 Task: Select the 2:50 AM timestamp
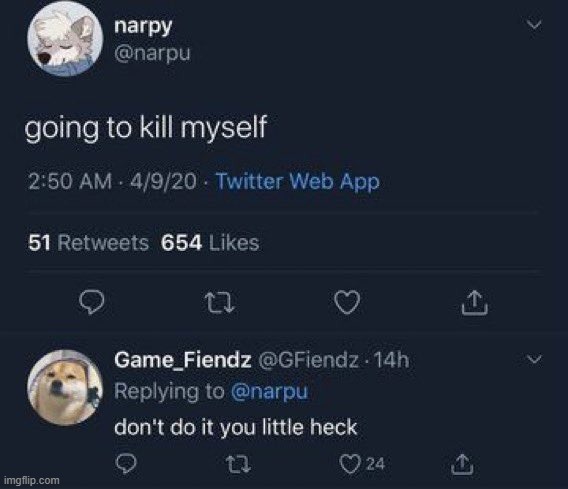[x=70, y=181]
